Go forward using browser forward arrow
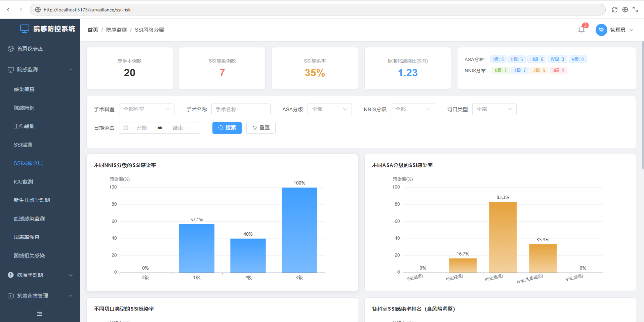This screenshot has width=644, height=322. (x=21, y=10)
